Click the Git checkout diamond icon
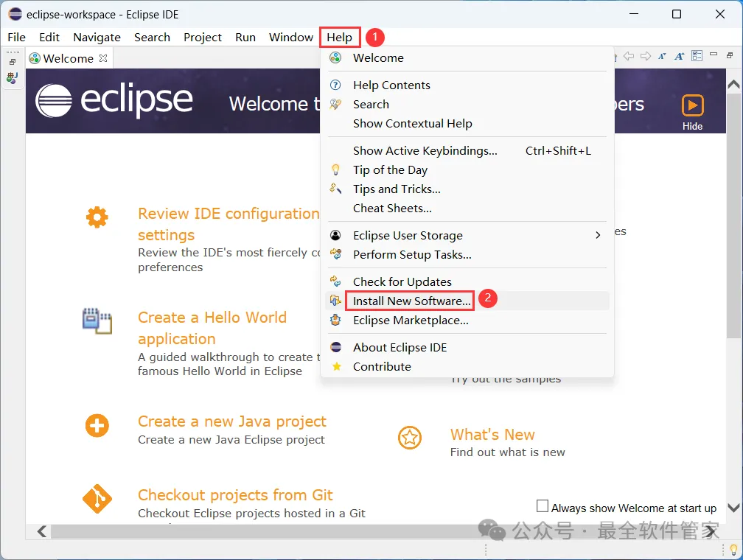The height and width of the screenshot is (560, 743). [97, 499]
